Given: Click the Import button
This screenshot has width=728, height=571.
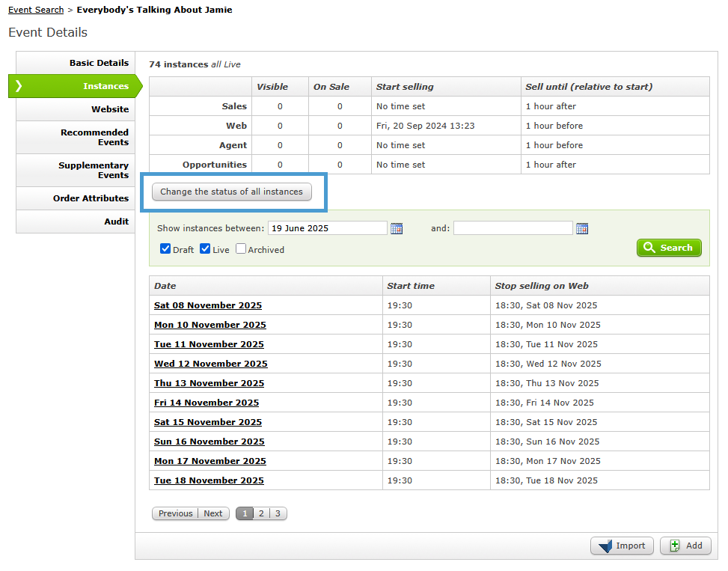Looking at the screenshot, I should click(x=622, y=546).
